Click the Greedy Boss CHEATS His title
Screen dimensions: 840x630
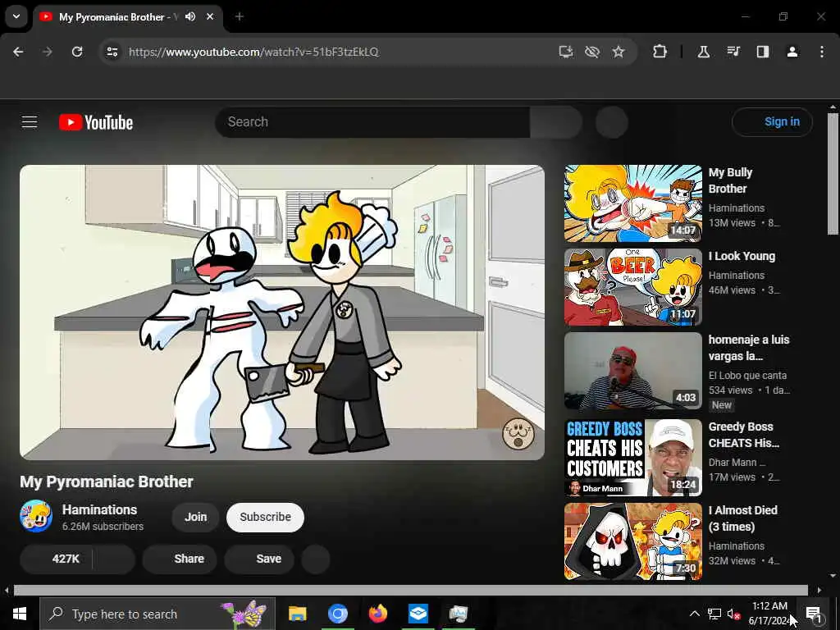point(744,435)
